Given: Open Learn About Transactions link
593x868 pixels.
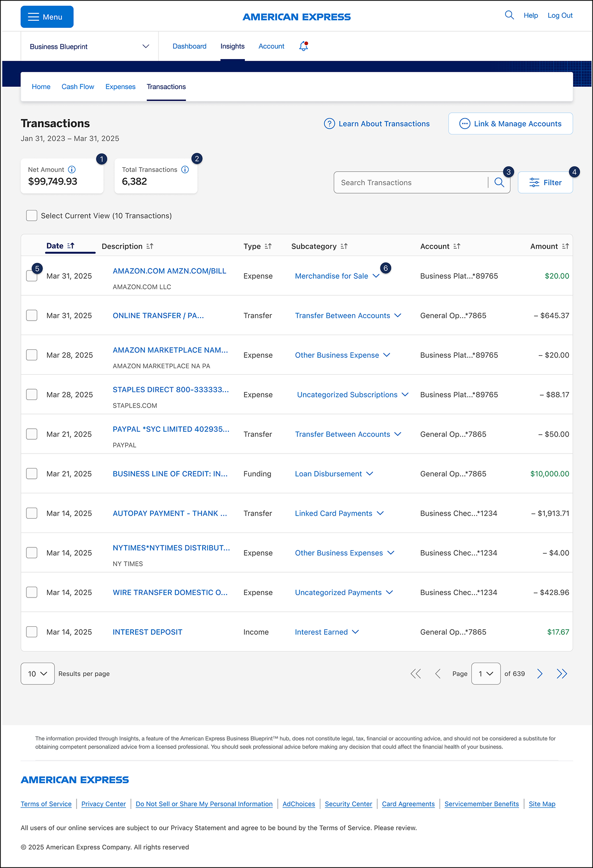Looking at the screenshot, I should 377,124.
